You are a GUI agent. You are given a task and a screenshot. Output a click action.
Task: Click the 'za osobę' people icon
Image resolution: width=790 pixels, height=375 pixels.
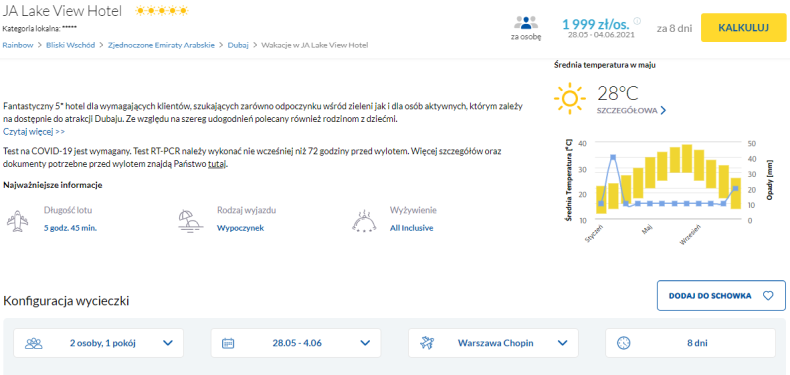pyautogui.click(x=526, y=23)
